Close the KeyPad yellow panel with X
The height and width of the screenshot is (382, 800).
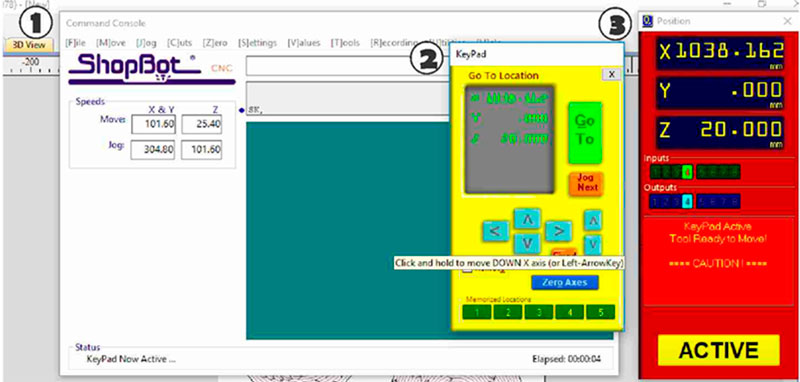point(611,74)
